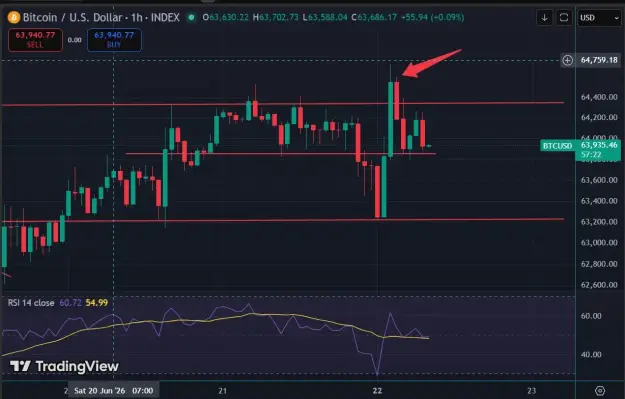Click the 21 date axis label

pyautogui.click(x=222, y=391)
